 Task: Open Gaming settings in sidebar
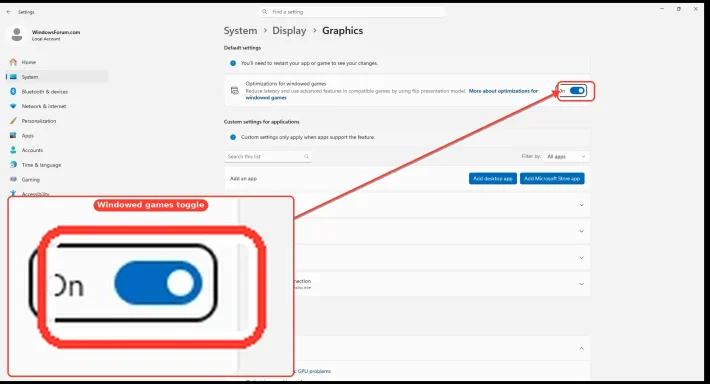click(x=31, y=179)
